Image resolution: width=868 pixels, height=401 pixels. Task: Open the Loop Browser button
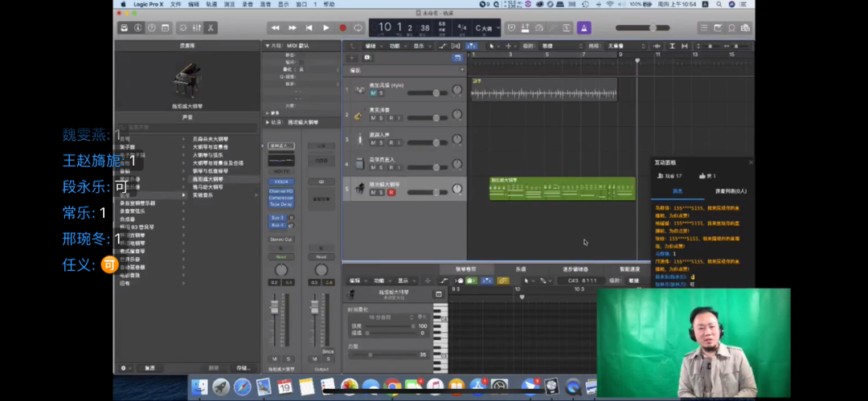coord(732,27)
